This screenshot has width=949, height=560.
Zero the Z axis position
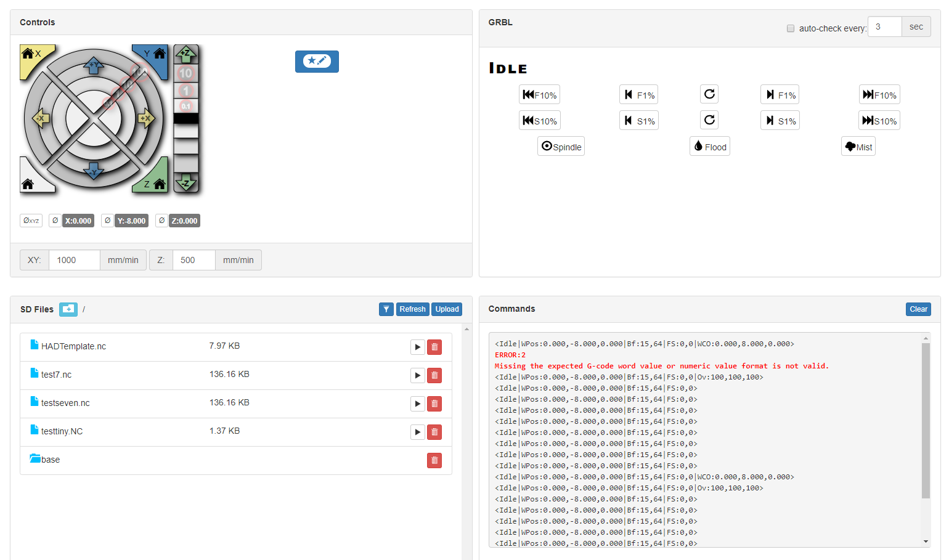click(x=161, y=221)
